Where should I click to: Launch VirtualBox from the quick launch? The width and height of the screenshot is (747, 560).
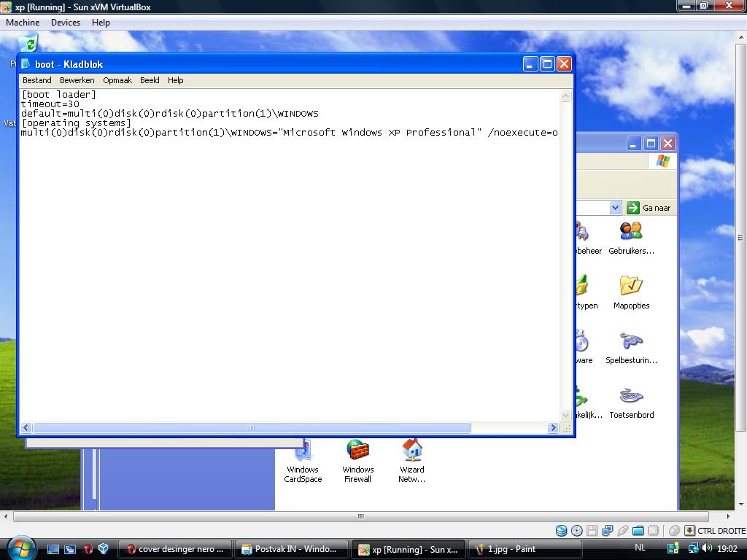tap(103, 549)
